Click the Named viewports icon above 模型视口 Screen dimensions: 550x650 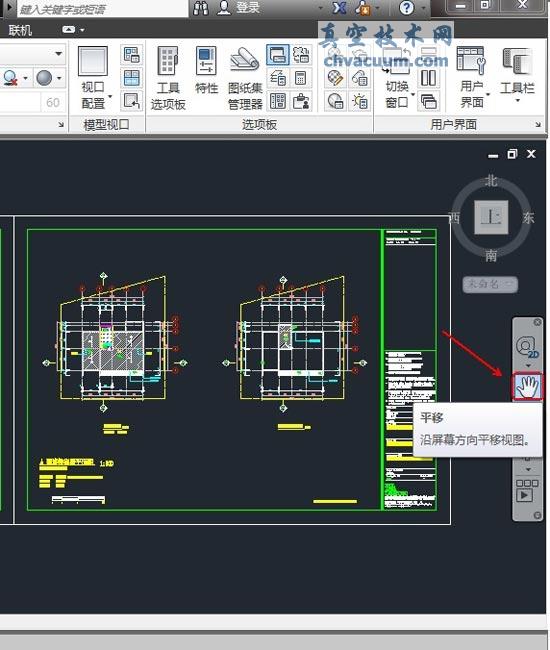[132, 55]
